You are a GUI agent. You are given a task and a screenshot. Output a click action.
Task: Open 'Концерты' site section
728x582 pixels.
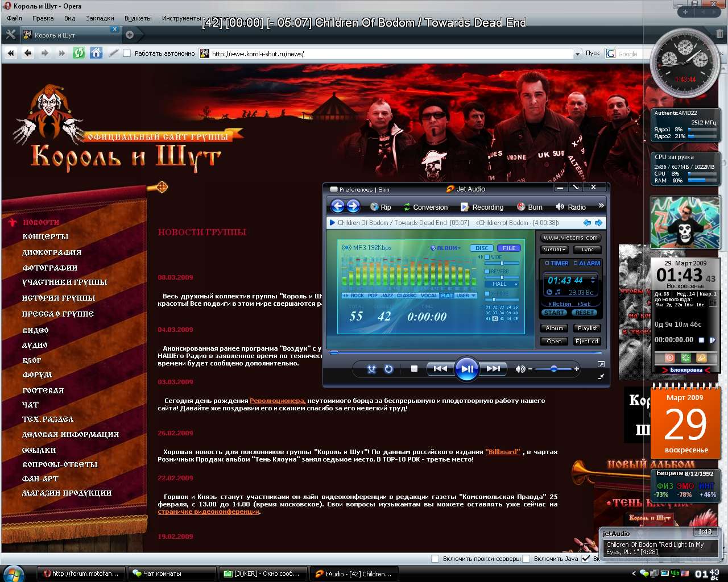(x=45, y=236)
